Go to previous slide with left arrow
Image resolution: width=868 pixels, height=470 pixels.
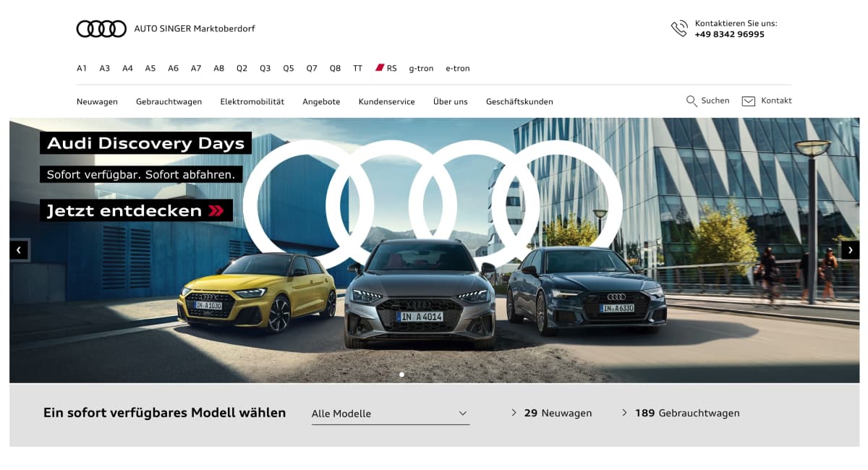coord(19,250)
